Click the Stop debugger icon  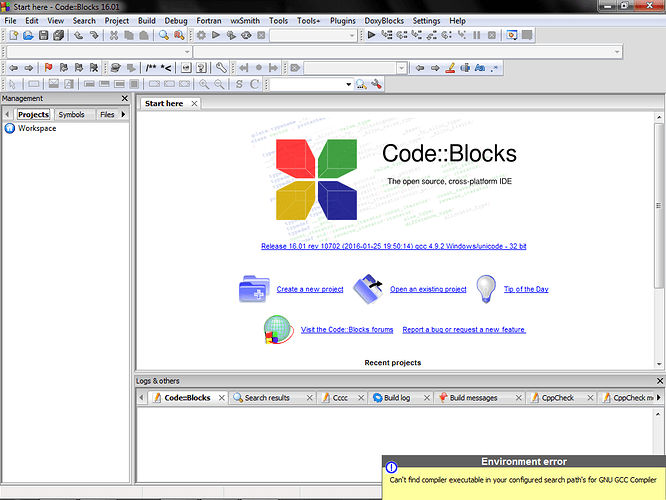click(x=492, y=35)
